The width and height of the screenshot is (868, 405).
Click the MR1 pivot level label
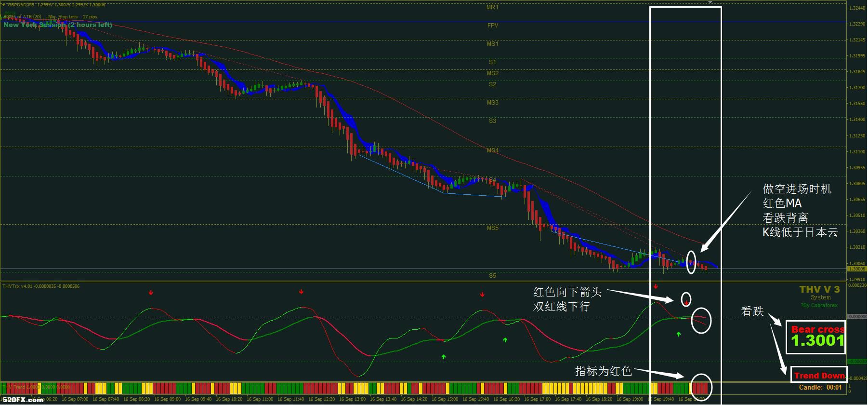(x=492, y=7)
